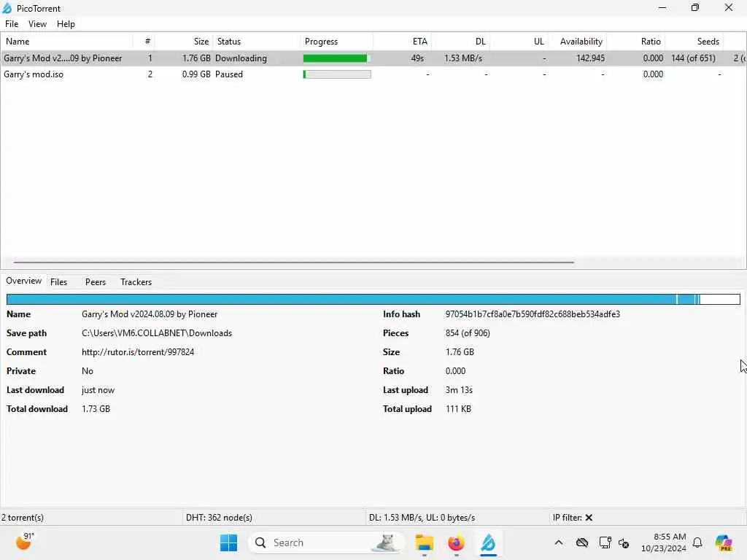The height and width of the screenshot is (560, 747).
Task: Click the blue pieces progress bar in Overview
Action: [x=373, y=299]
